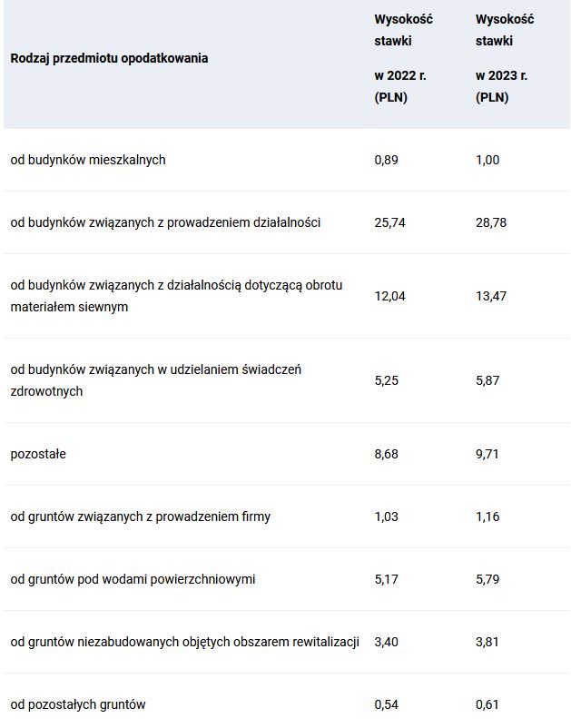Viewport: 571px width, 728px height.
Task: Click 'od gruntów pod wodami powierzchniowymi' text
Action: pyautogui.click(x=133, y=579)
